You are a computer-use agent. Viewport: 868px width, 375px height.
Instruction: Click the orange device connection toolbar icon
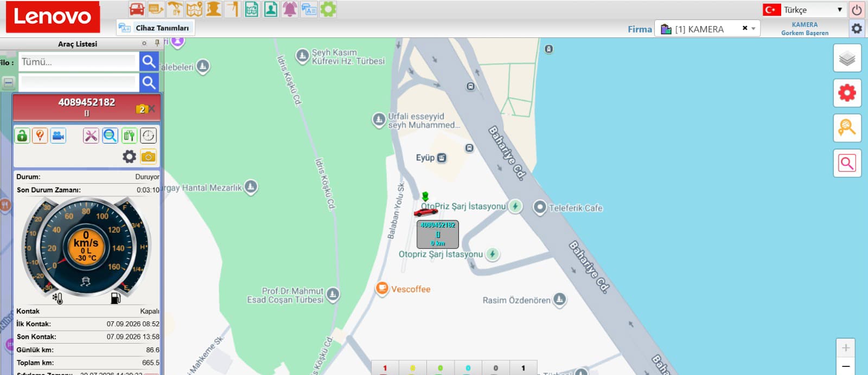[156, 9]
